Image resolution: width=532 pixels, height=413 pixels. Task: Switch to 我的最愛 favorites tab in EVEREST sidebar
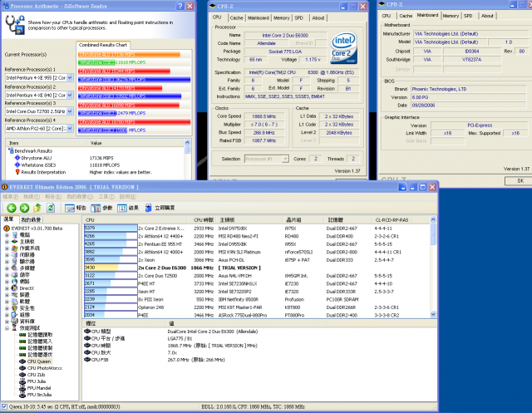coord(32,219)
